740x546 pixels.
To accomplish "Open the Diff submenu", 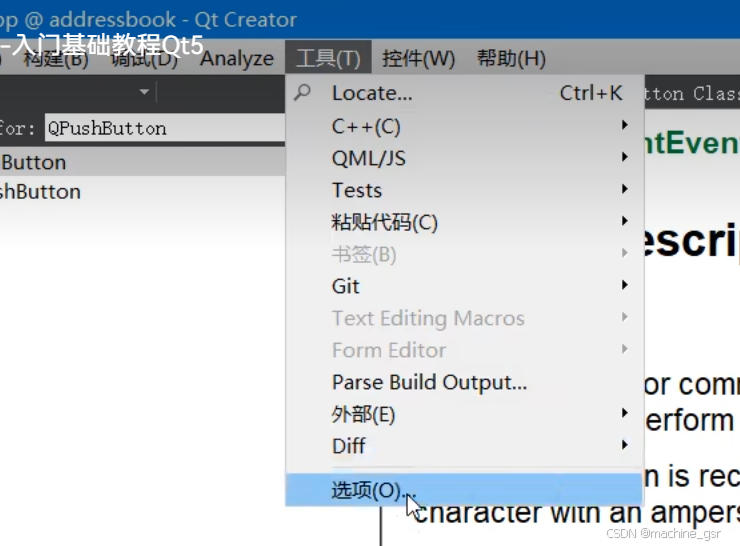I will click(465, 445).
